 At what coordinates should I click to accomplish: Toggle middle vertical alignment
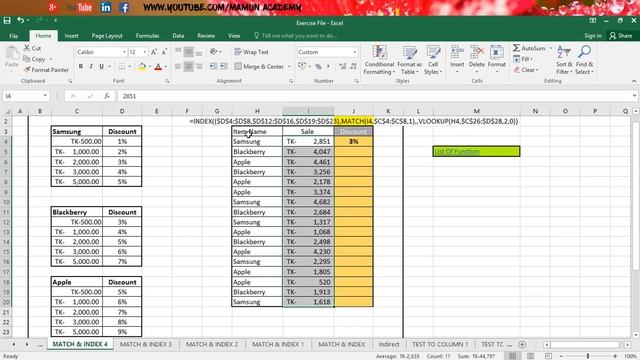188,52
